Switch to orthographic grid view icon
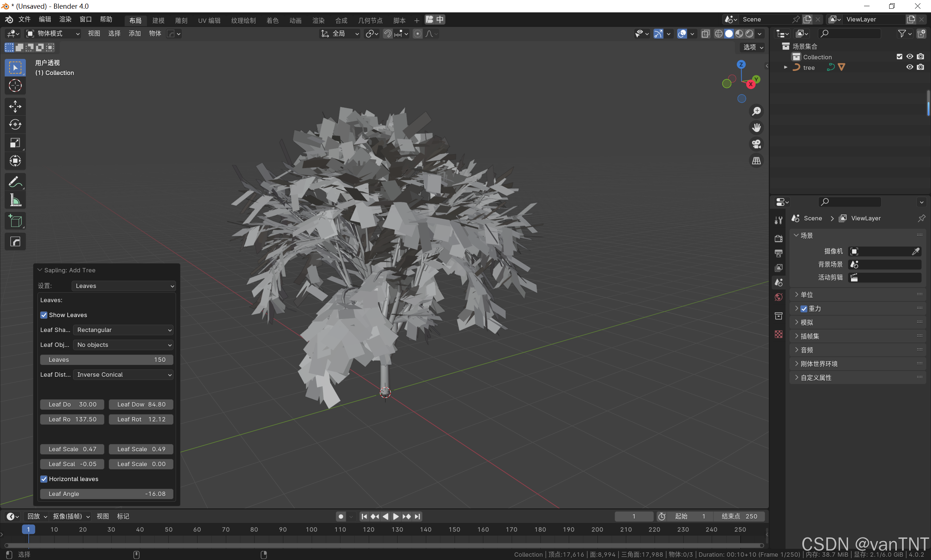The width and height of the screenshot is (931, 560). click(756, 161)
